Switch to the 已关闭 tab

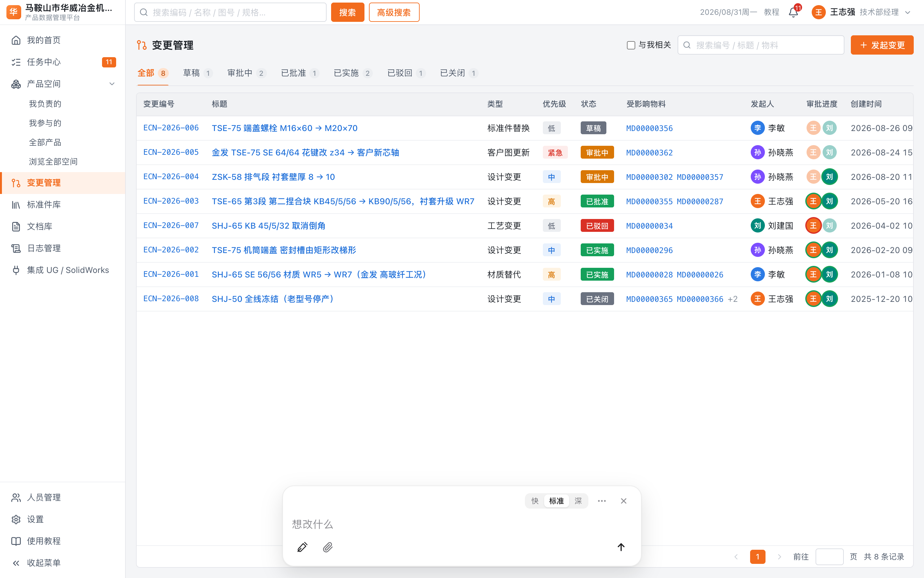click(x=459, y=73)
